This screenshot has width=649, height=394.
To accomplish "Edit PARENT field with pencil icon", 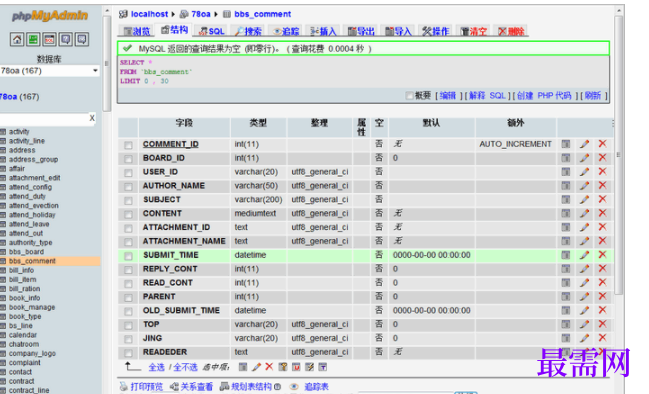I will pos(584,296).
